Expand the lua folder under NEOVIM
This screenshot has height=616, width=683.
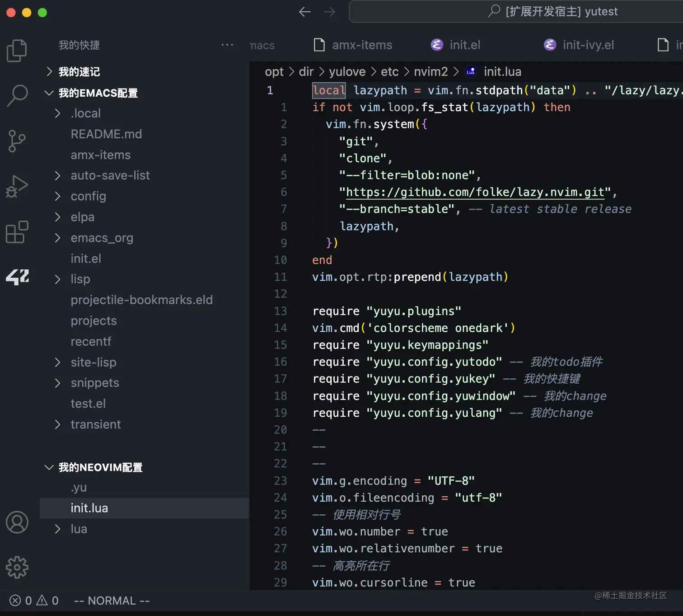tap(57, 529)
